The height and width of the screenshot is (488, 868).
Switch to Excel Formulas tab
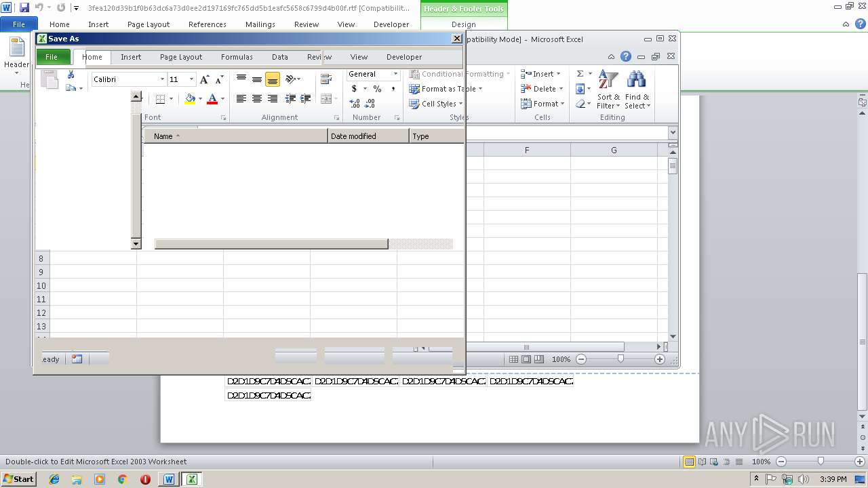[237, 57]
